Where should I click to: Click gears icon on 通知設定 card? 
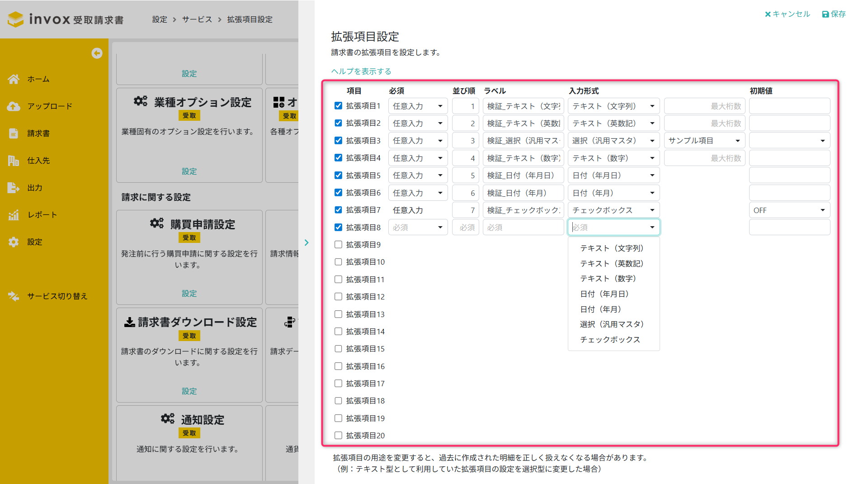[x=168, y=419]
